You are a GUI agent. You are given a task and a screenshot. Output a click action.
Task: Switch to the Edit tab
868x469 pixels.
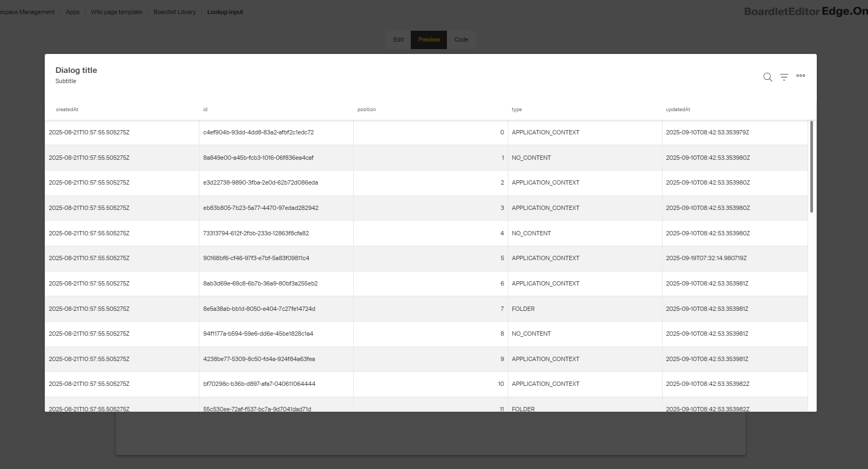coord(398,40)
